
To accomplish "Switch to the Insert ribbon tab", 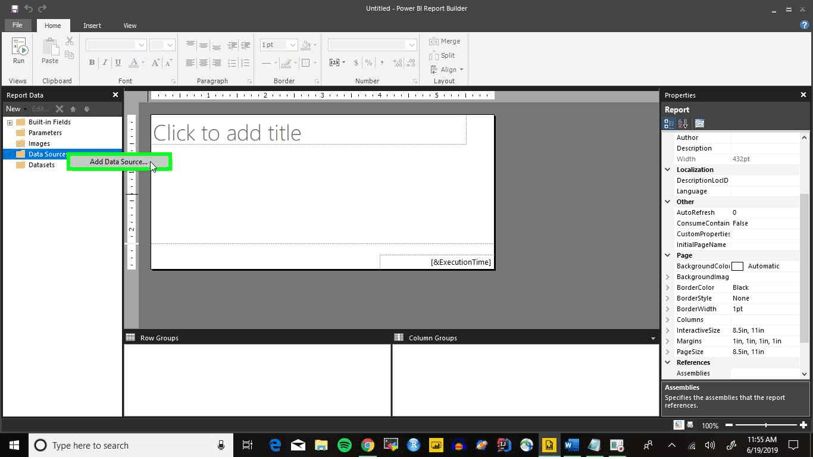I will pyautogui.click(x=92, y=25).
